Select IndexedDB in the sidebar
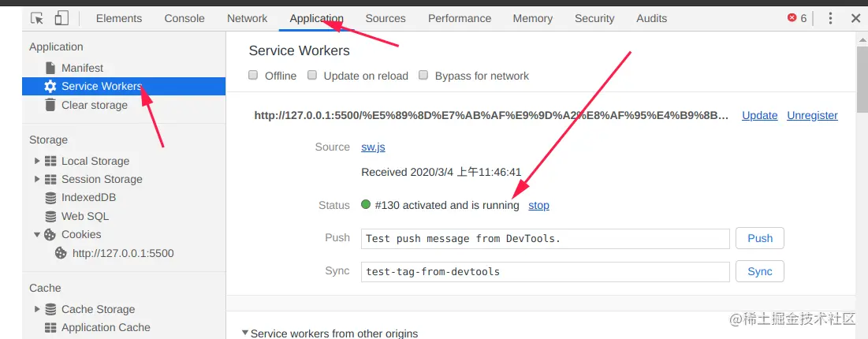The height and width of the screenshot is (339, 868). [x=88, y=198]
